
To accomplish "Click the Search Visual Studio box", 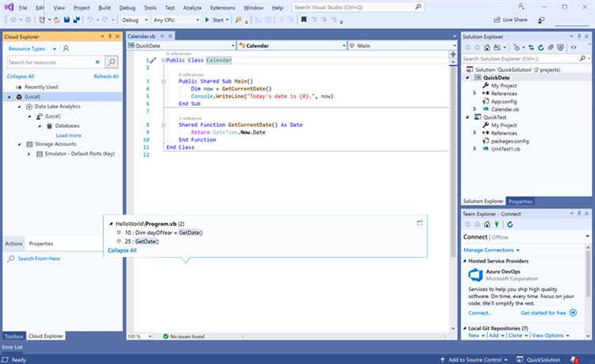I will click(341, 7).
